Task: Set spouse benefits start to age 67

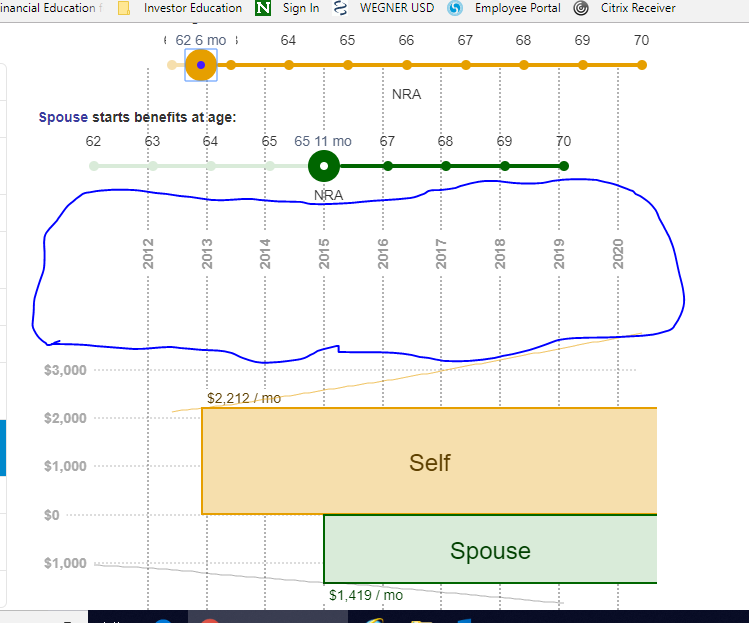Action: tap(388, 166)
